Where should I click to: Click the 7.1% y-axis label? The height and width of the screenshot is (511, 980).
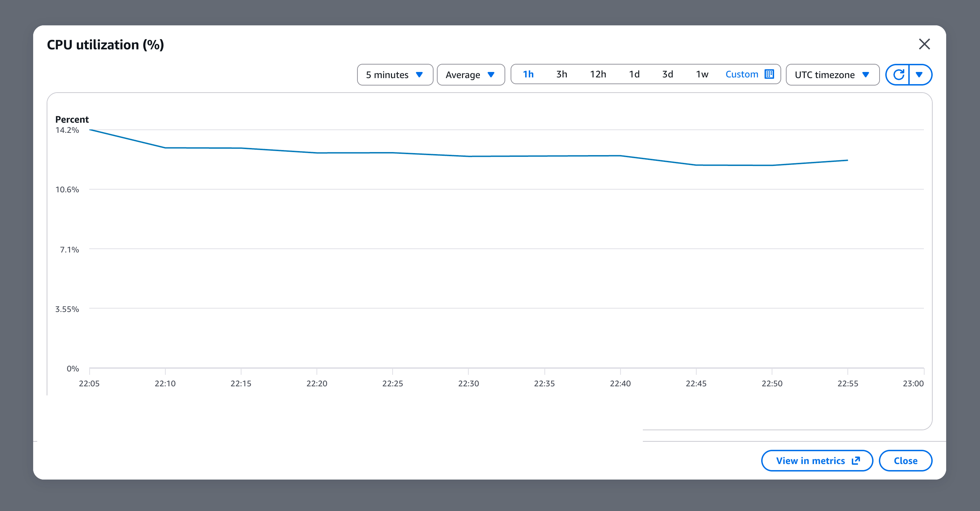(x=69, y=249)
